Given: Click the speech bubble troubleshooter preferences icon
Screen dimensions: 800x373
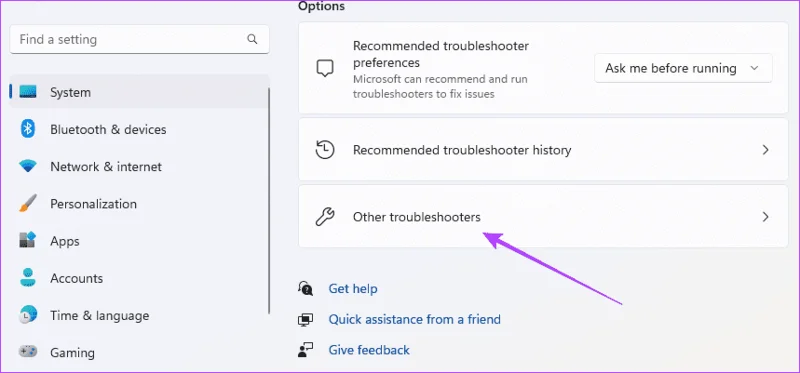Looking at the screenshot, I should pos(325,68).
